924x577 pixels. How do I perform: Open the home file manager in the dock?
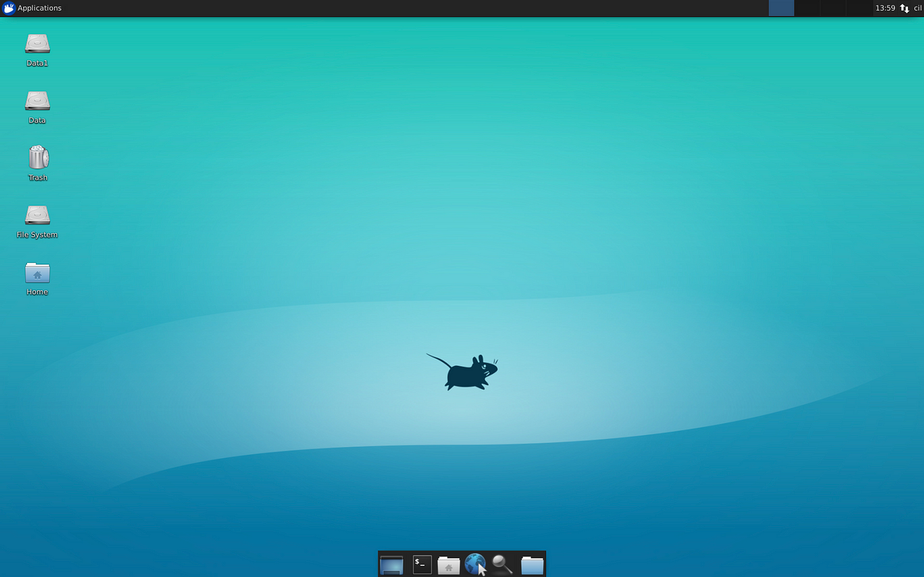448,565
